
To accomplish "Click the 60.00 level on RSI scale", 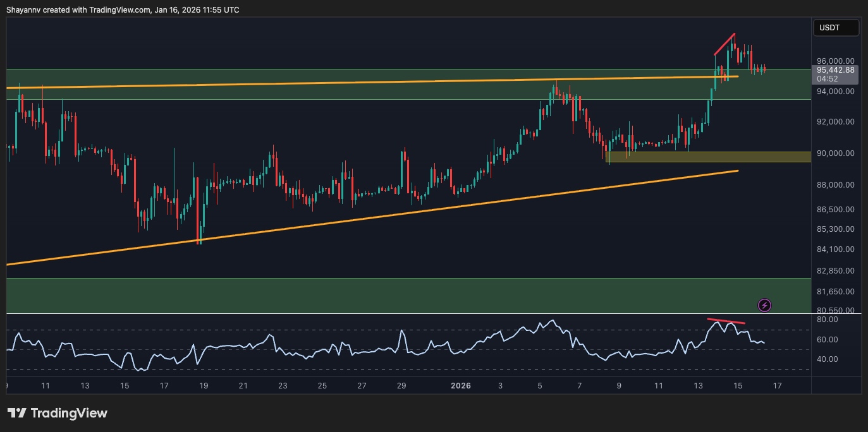I will (x=828, y=340).
